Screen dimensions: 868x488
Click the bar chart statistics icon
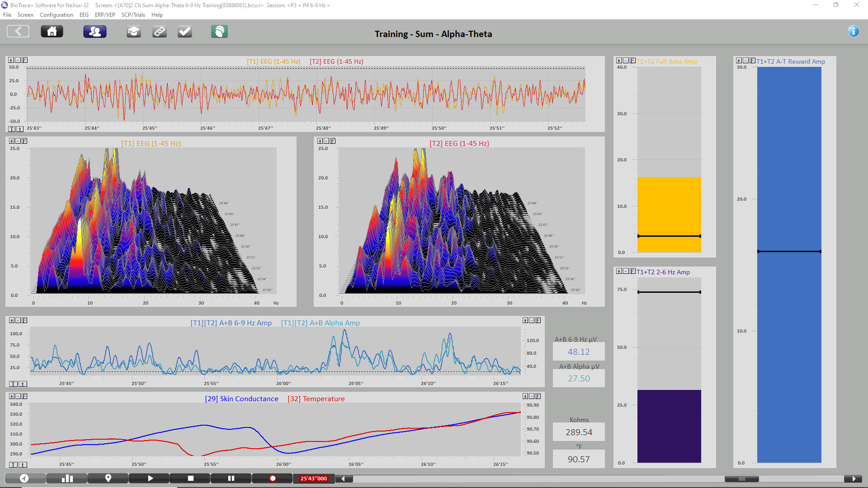(66, 479)
